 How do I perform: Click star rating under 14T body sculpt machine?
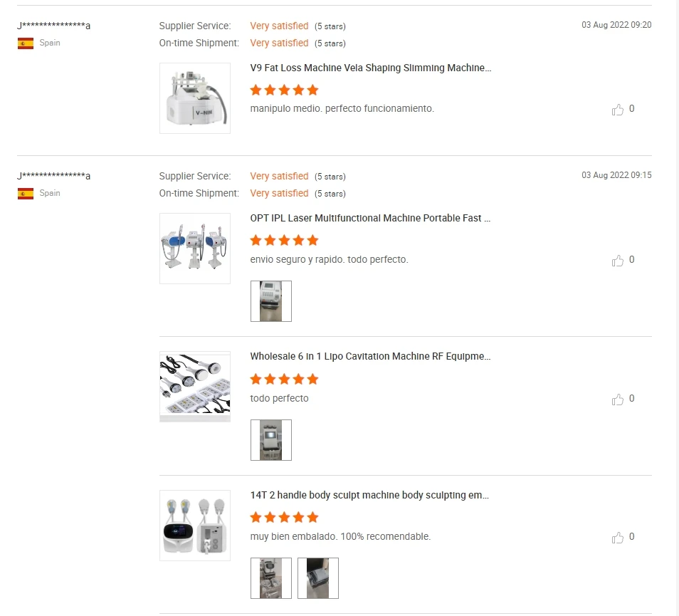pos(284,518)
